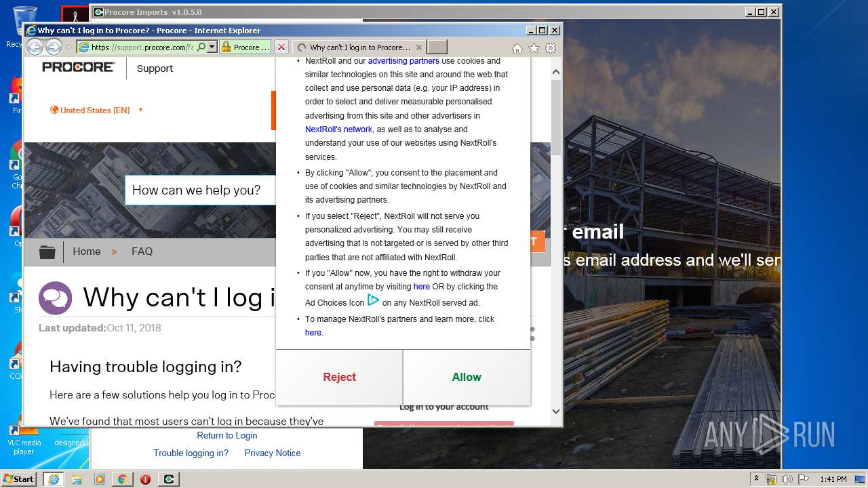Click the IE icon in window title bar
The image size is (868, 488).
point(31,30)
